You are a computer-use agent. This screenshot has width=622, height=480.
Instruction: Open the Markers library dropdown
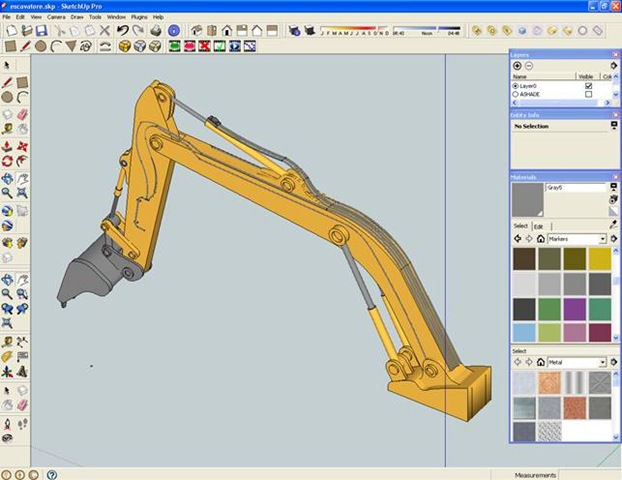(603, 239)
